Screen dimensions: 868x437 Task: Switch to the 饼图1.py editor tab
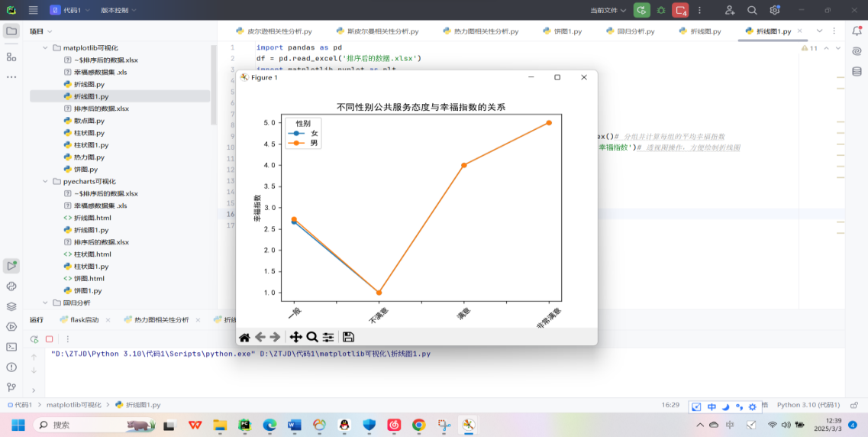coord(563,31)
